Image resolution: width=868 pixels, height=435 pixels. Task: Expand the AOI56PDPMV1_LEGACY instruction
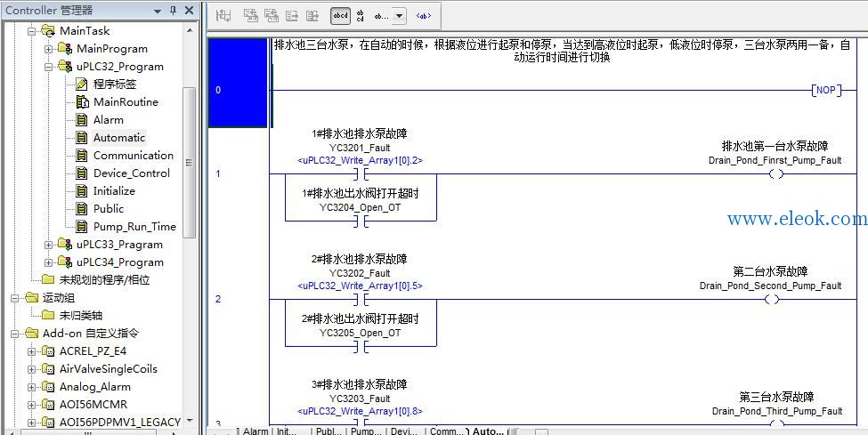(x=31, y=423)
